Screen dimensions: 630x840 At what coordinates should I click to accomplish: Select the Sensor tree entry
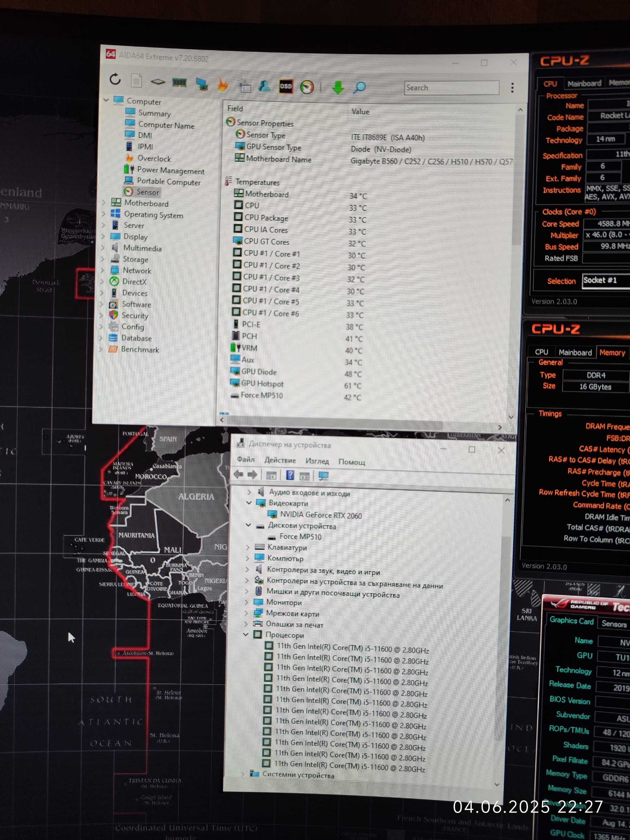(148, 192)
